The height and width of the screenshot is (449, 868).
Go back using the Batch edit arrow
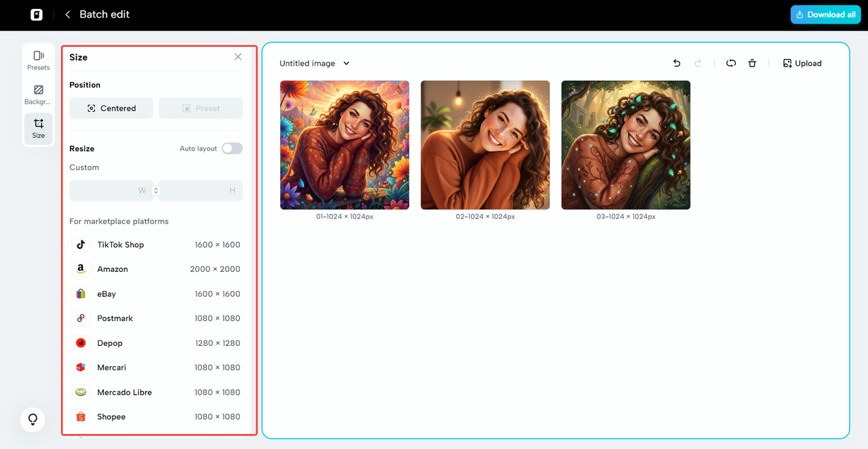[x=68, y=14]
